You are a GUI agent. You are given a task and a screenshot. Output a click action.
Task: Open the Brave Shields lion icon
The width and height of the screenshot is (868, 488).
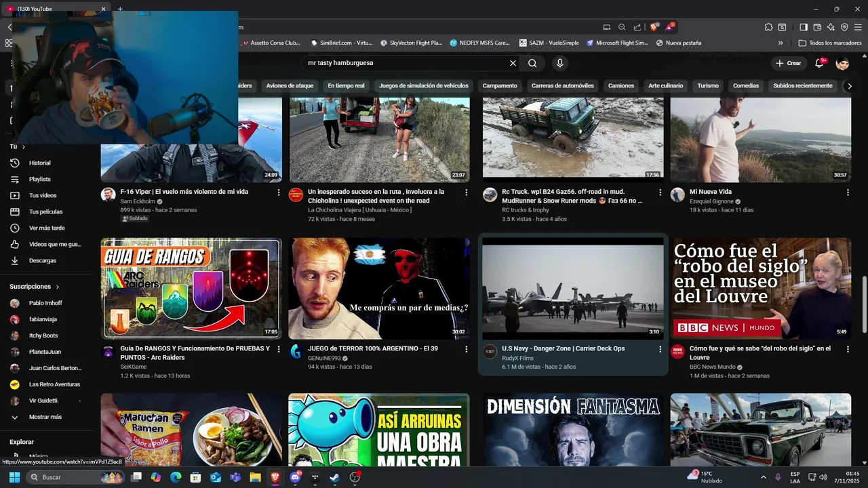pyautogui.click(x=654, y=27)
